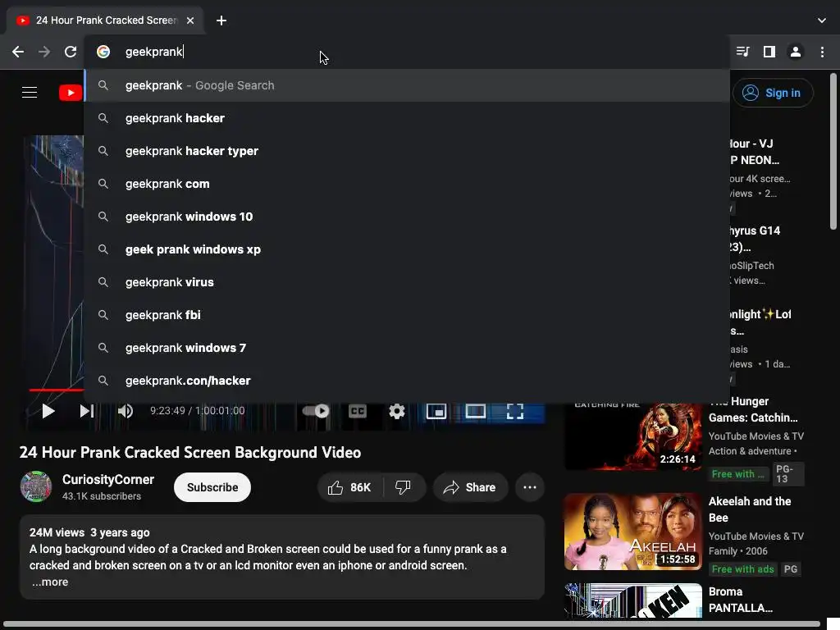Open the YouTube hamburger guide menu
The height and width of the screenshot is (630, 840).
(x=30, y=92)
